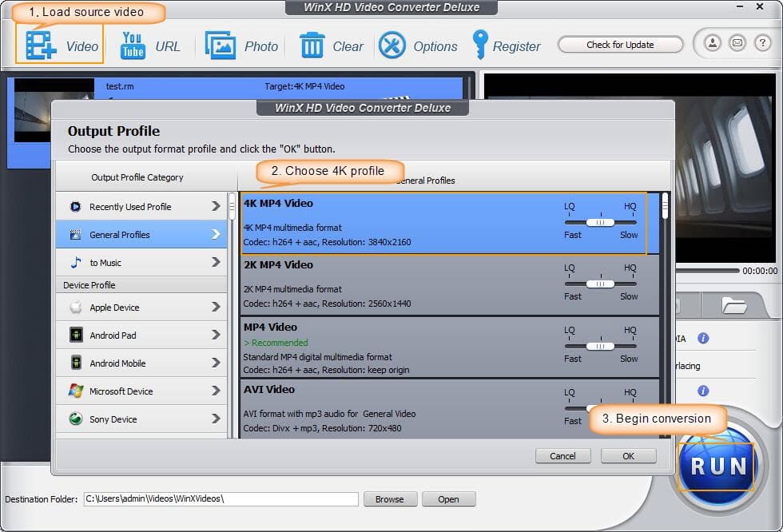
Task: Click the email envelope round icon
Action: tap(737, 43)
